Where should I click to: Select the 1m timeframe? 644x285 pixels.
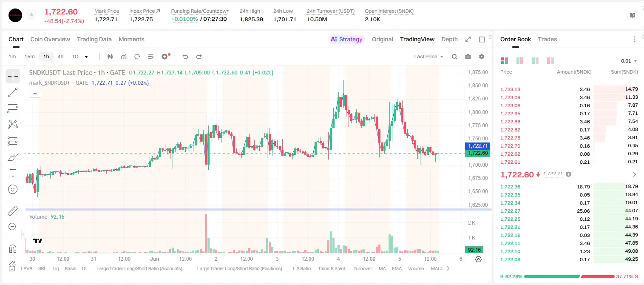[x=12, y=57]
